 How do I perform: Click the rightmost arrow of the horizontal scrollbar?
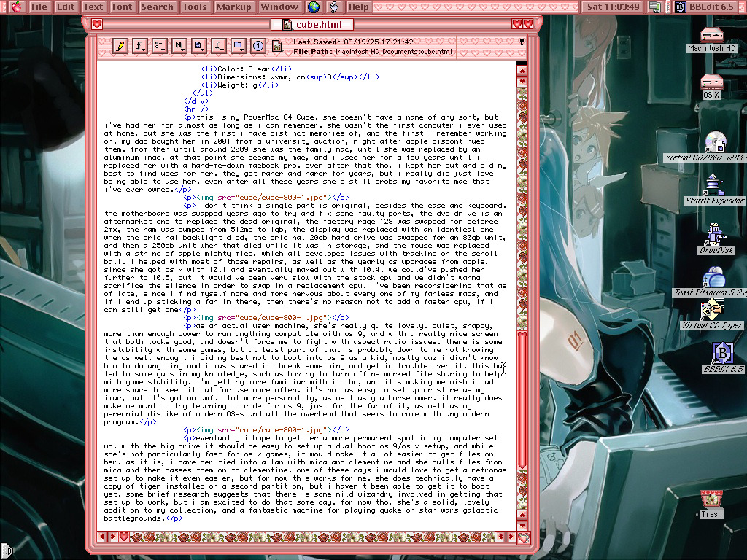click(511, 537)
